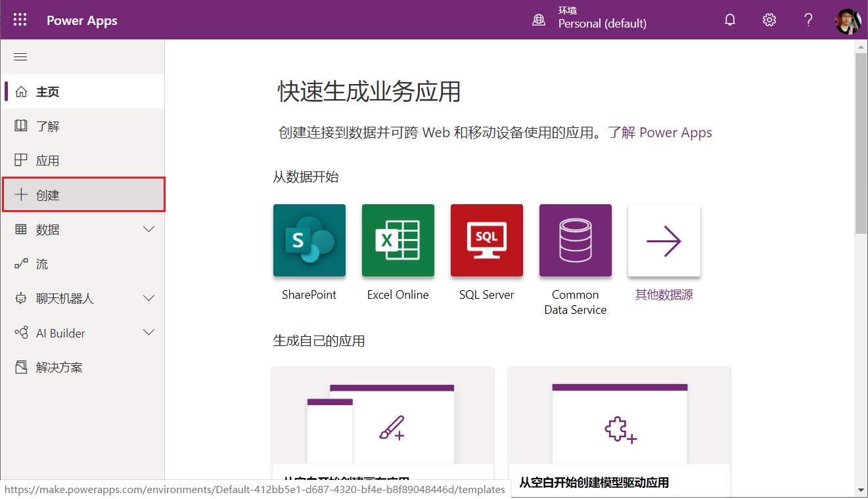This screenshot has width=868, height=499.
Task: Open the app launcher waffle icon
Action: [x=20, y=20]
